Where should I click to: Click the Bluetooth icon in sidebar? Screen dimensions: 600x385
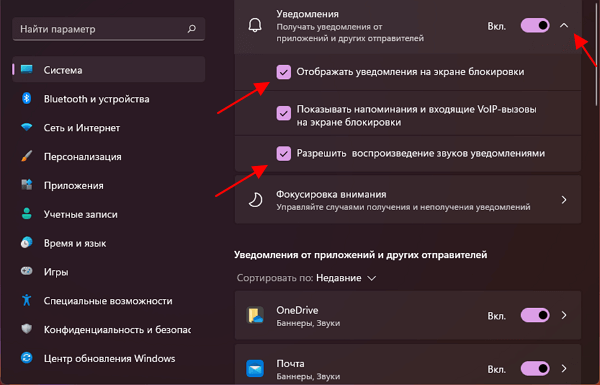[x=26, y=98]
